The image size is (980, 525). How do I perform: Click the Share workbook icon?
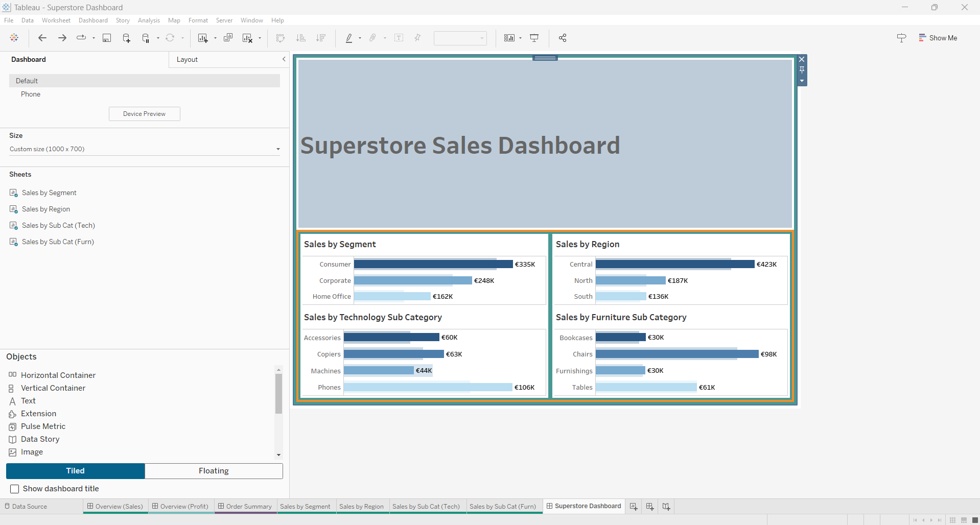[563, 38]
